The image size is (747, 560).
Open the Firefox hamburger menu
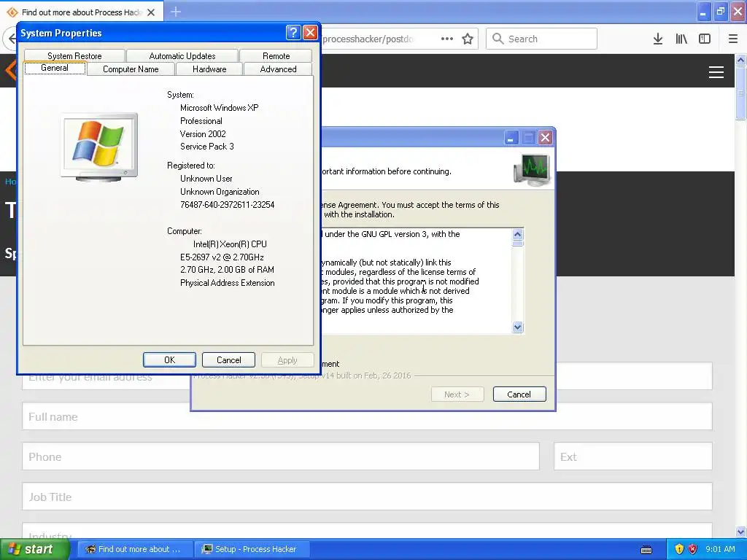point(733,39)
